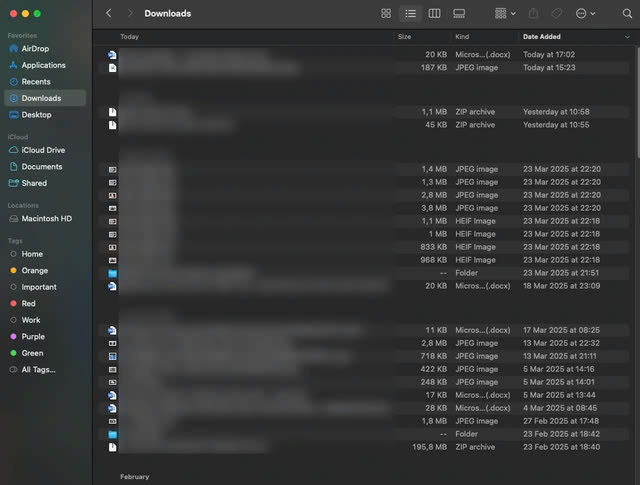This screenshot has height=485, width=640.
Task: Open the Recents sidebar item
Action: coord(36,82)
